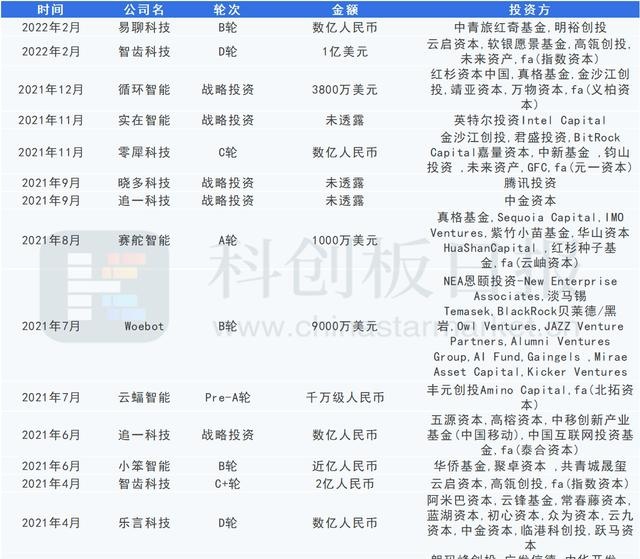The width and height of the screenshot is (640, 559).
Task: Select the 小笨智能 company cell
Action: (x=144, y=466)
